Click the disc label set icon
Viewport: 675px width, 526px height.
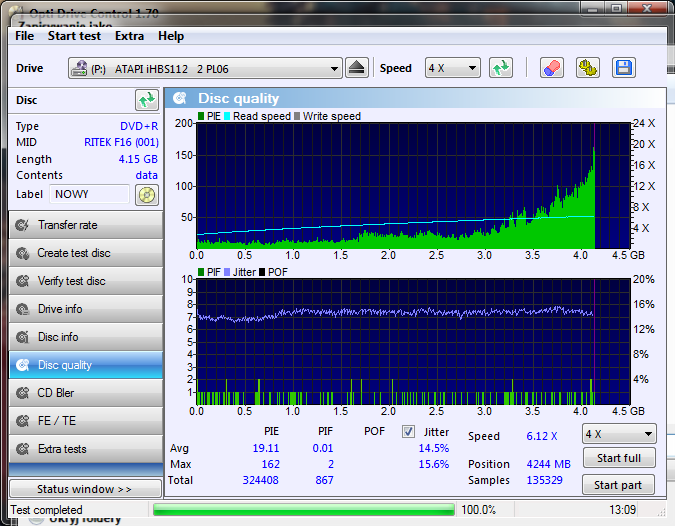coord(147,195)
